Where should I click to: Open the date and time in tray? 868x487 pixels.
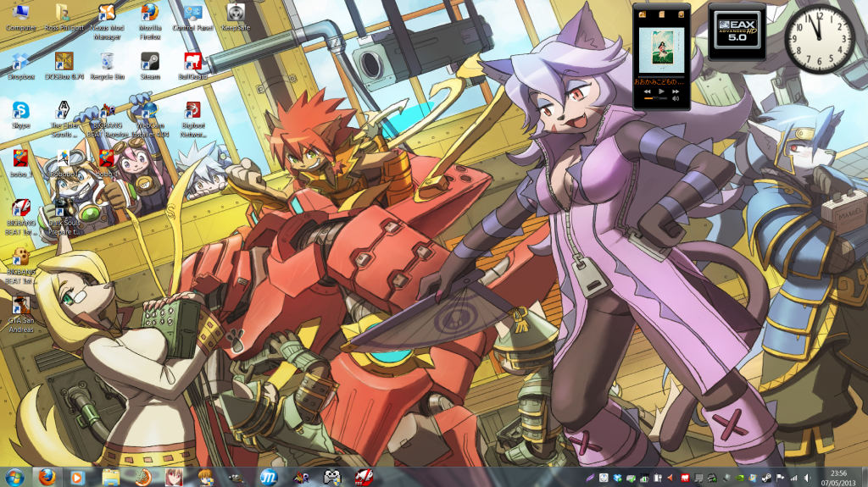[838, 478]
